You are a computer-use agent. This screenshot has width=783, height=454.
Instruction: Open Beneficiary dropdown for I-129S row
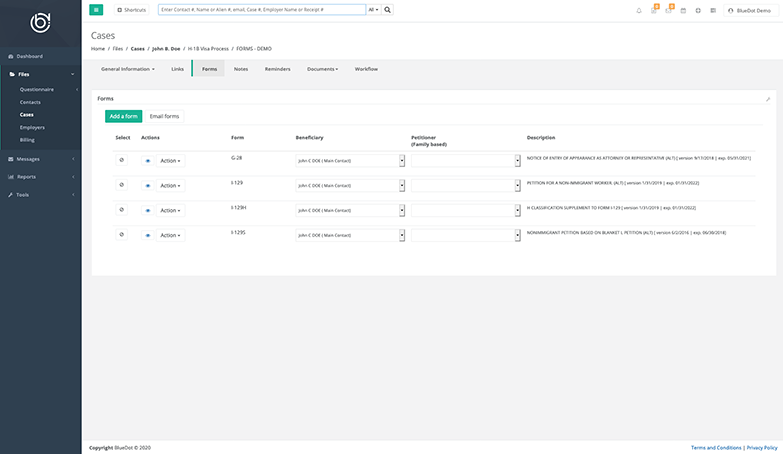(350, 235)
